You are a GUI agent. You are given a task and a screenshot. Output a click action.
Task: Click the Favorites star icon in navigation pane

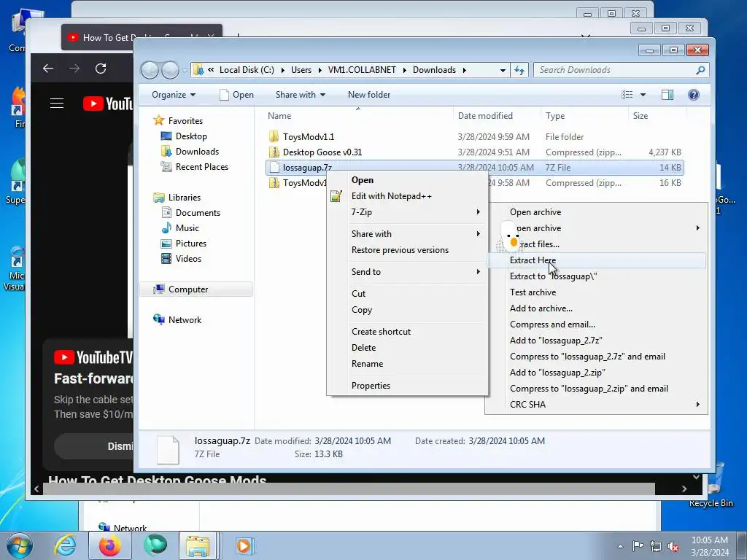click(x=158, y=120)
